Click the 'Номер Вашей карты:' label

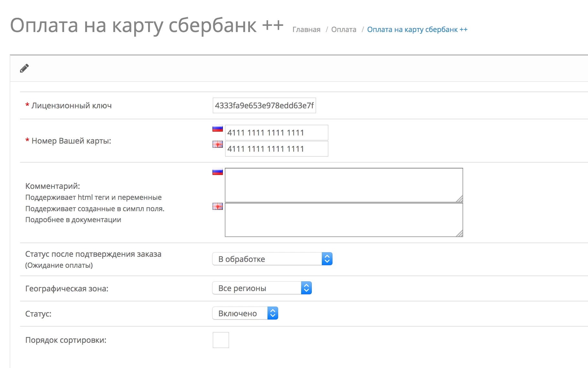point(71,141)
